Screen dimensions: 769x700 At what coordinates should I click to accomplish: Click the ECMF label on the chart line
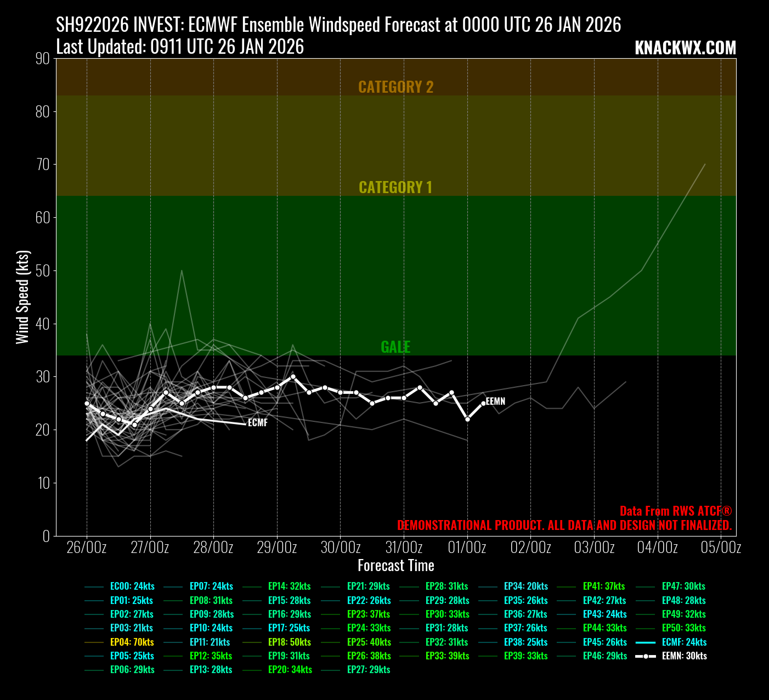(x=258, y=423)
